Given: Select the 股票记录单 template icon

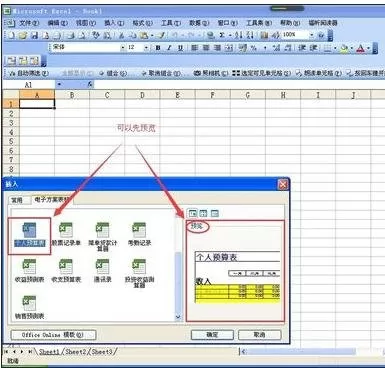Looking at the screenshot, I should click(x=66, y=235).
